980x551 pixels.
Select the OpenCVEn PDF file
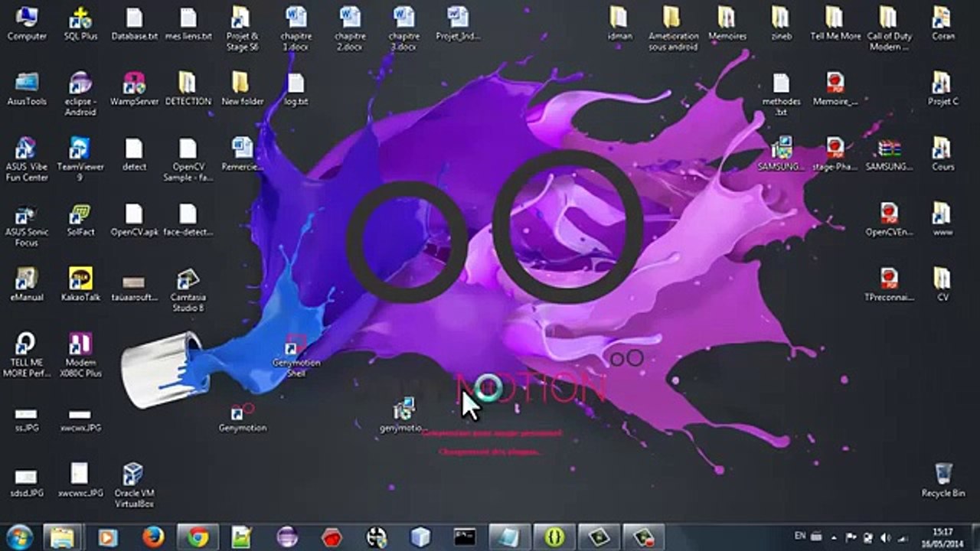(889, 220)
